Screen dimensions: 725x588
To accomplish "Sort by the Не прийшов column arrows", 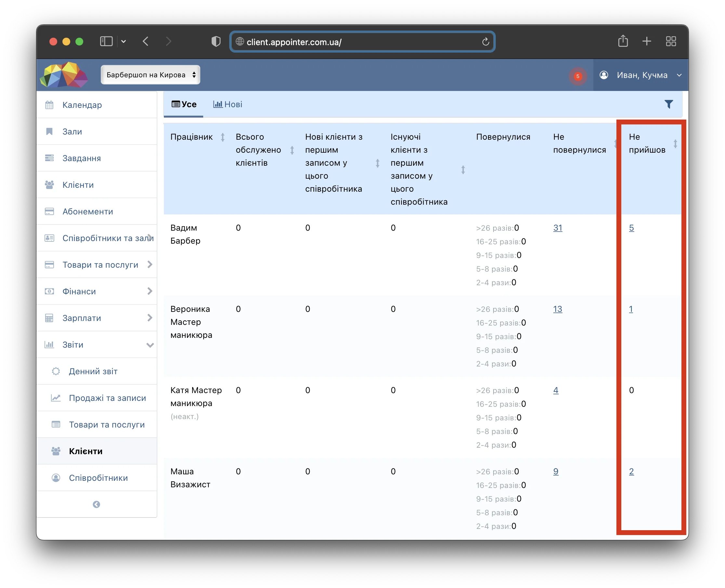I will pos(675,144).
